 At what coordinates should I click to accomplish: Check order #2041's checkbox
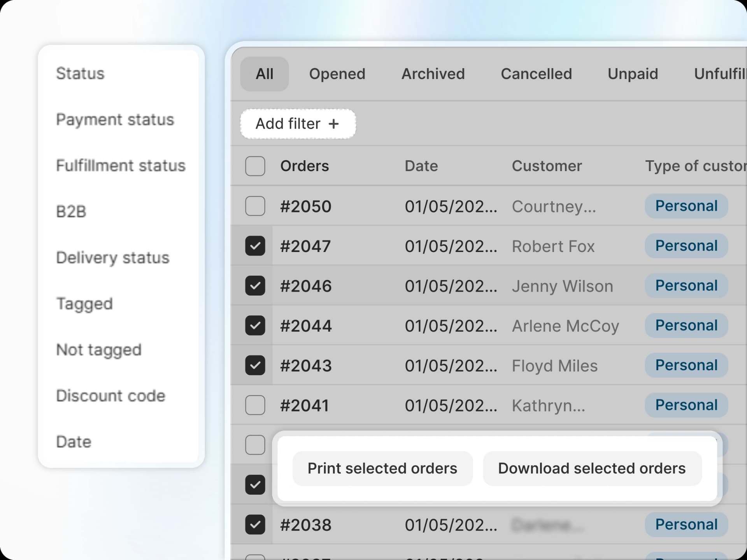(x=255, y=405)
